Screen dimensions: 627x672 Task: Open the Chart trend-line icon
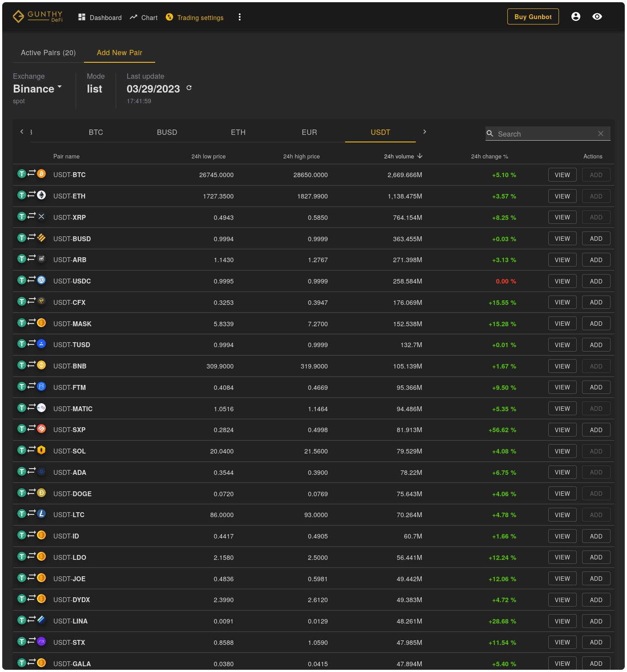(x=133, y=17)
